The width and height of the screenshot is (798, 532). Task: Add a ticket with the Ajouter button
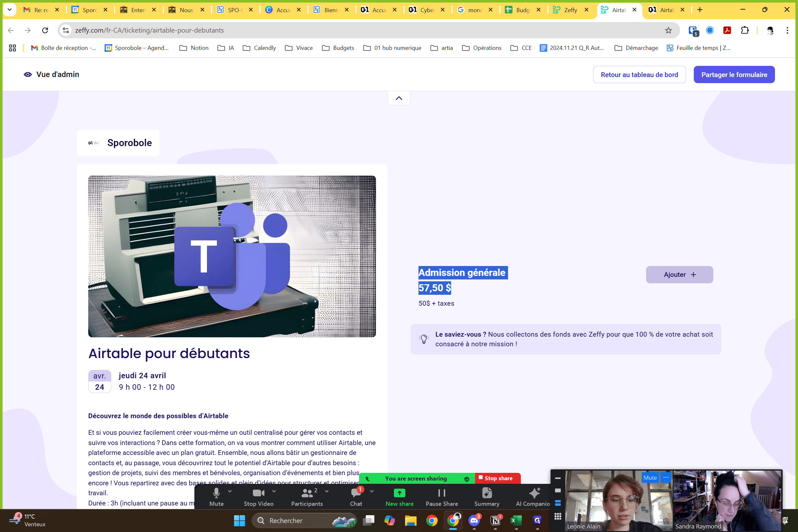click(679, 275)
